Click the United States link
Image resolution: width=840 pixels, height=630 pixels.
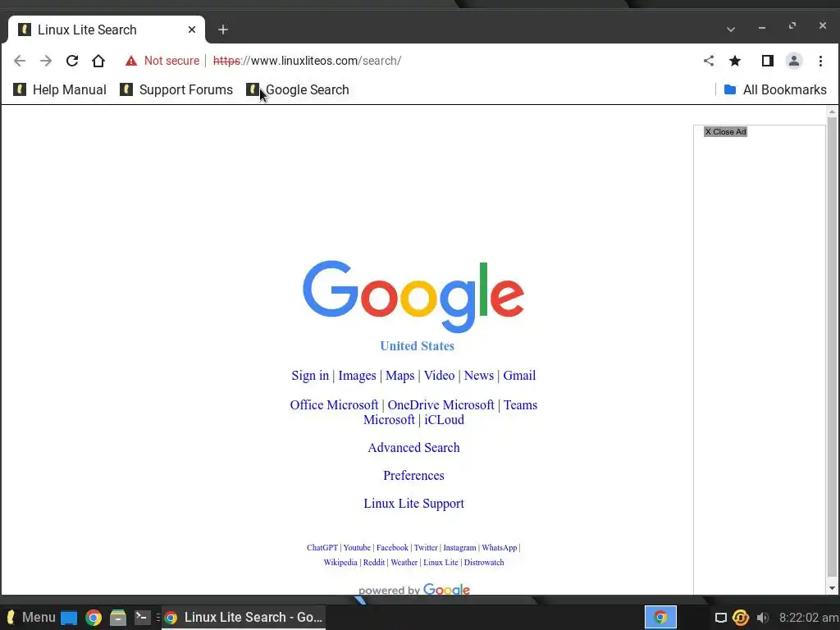click(x=417, y=346)
